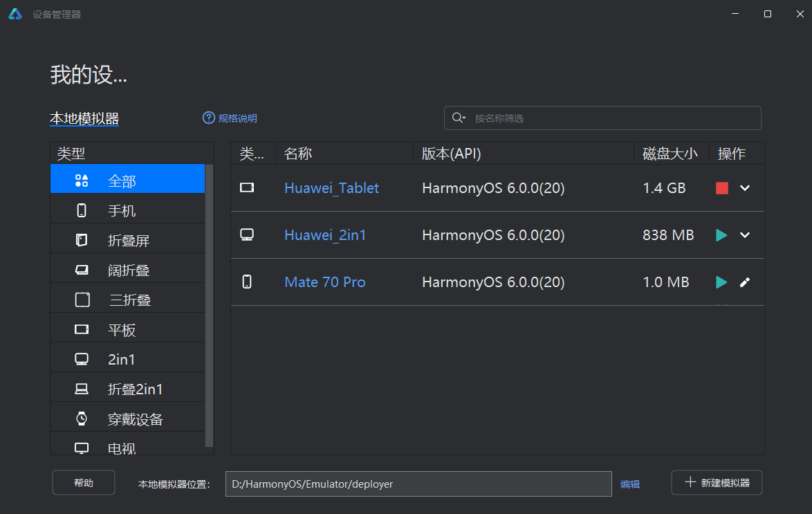Viewport: 812px width, 514px height.
Task: Filter by 三折叠 device type
Action: (x=127, y=300)
